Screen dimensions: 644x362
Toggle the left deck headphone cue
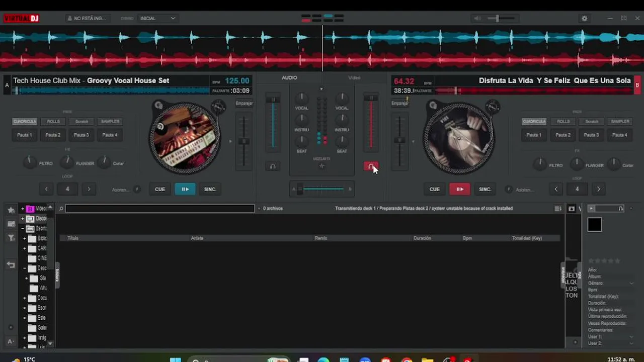click(273, 166)
